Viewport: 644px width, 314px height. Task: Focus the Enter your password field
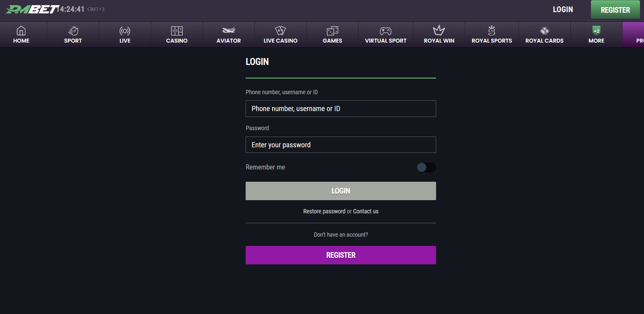coord(341,145)
